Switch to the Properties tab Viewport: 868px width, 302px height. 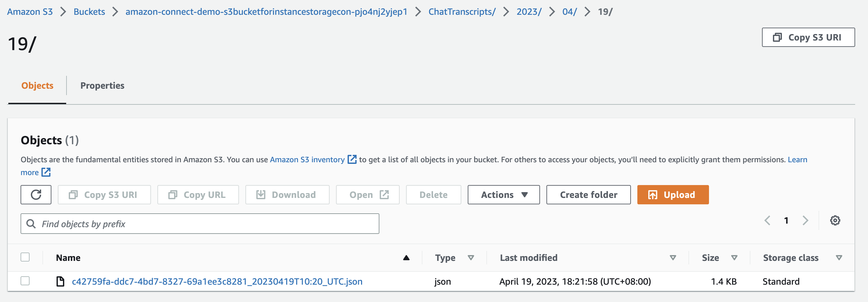pyautogui.click(x=102, y=85)
